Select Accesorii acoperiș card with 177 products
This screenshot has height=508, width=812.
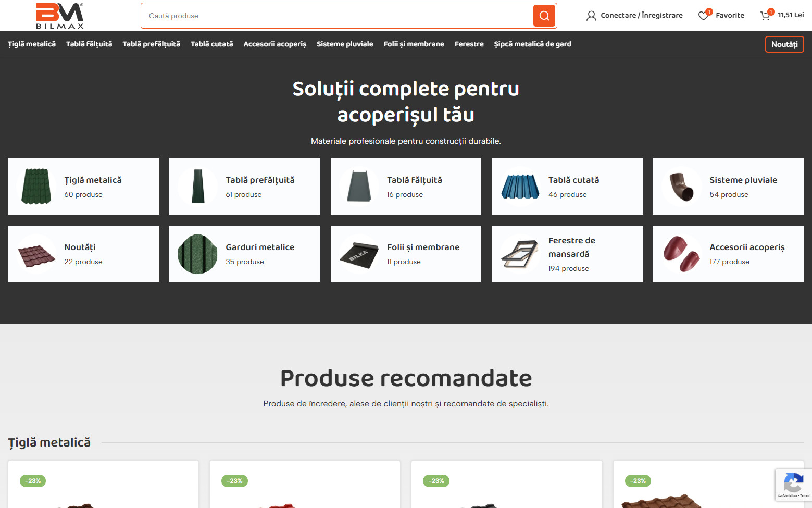click(728, 254)
